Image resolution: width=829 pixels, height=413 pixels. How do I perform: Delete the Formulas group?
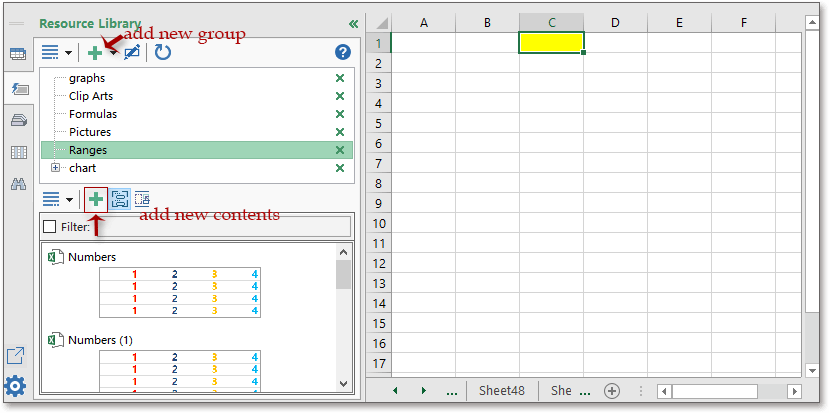point(340,114)
